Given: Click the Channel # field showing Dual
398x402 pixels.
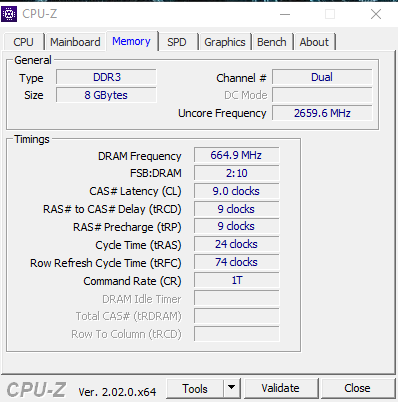Looking at the screenshot, I should pyautogui.click(x=322, y=77).
